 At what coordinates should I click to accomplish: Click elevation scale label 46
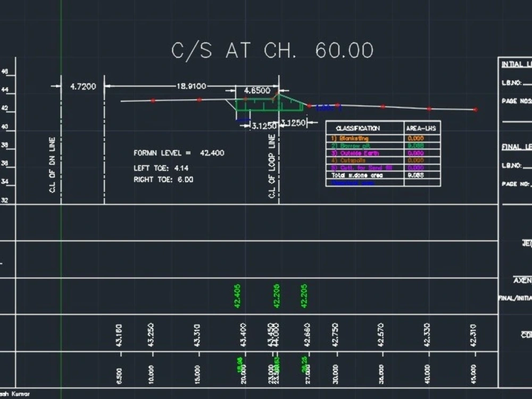(4, 72)
